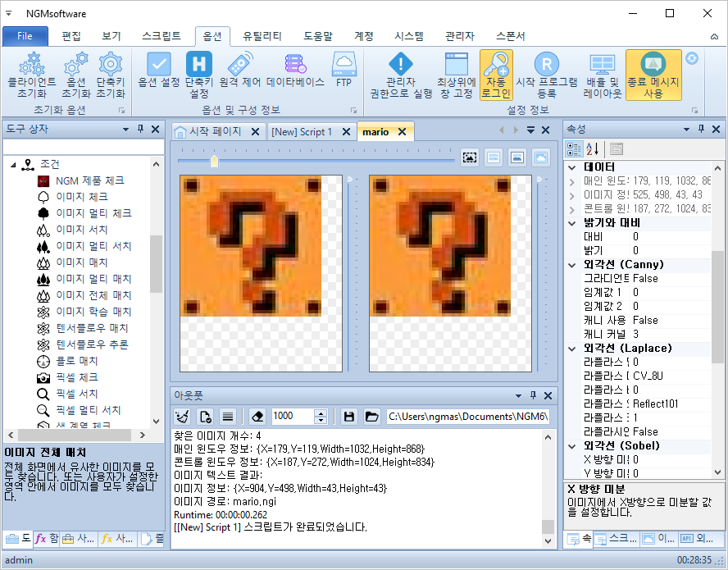Expand the 매인 윈도우 property row
Viewport: 728px width, 570px height.
pos(572,181)
